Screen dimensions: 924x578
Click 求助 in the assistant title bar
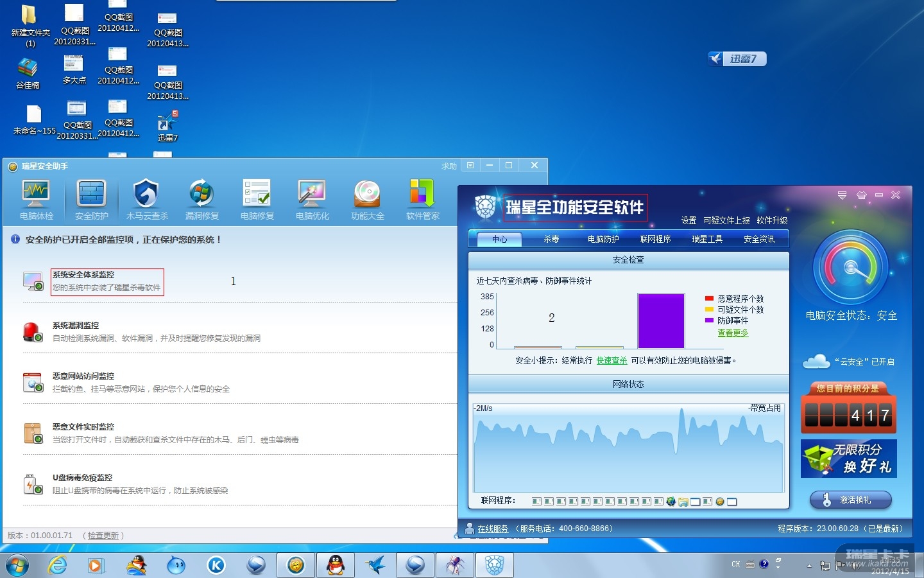(449, 166)
